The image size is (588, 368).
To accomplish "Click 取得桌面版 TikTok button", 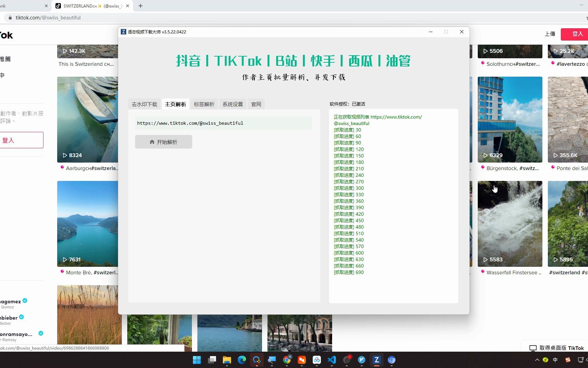I will pyautogui.click(x=556, y=348).
